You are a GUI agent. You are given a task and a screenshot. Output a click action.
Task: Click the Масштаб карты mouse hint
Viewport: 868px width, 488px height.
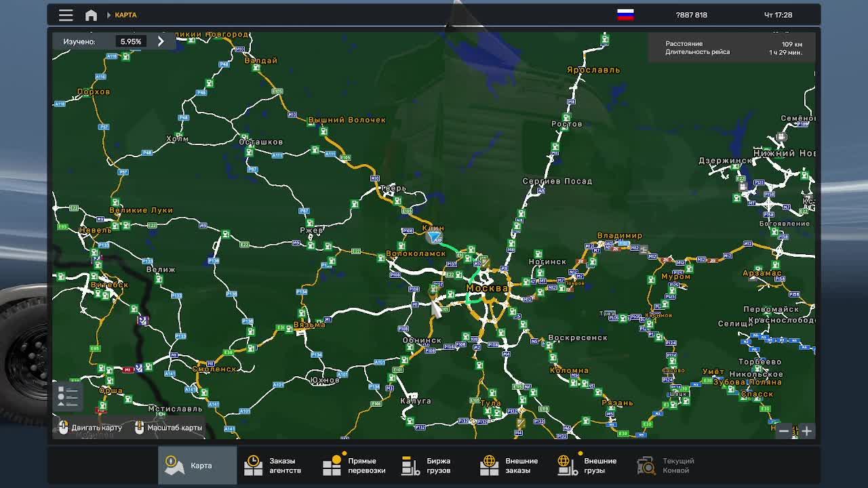coord(168,428)
